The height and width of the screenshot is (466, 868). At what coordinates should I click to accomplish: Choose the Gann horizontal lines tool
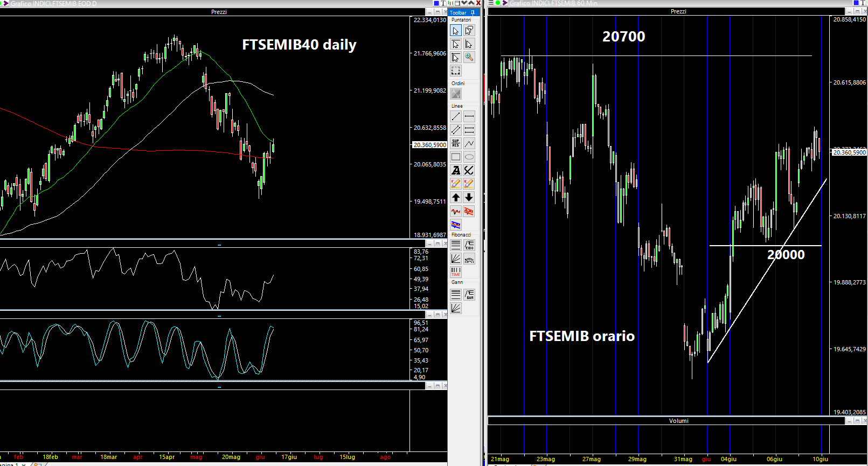point(456,295)
